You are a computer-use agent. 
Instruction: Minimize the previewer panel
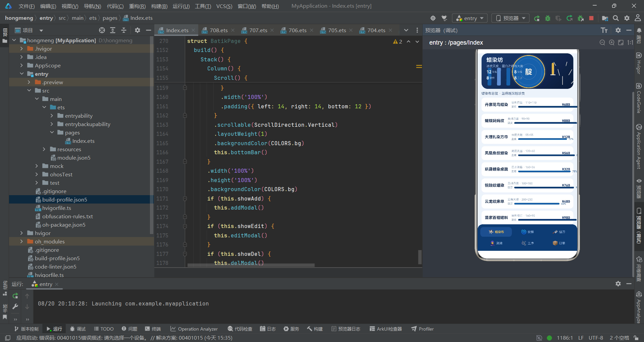[629, 30]
